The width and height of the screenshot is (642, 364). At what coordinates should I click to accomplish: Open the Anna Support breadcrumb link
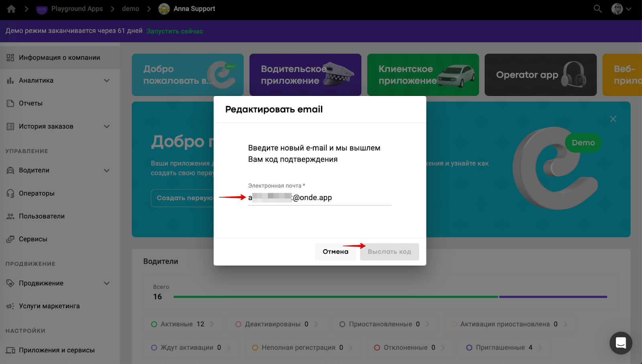pyautogui.click(x=194, y=9)
